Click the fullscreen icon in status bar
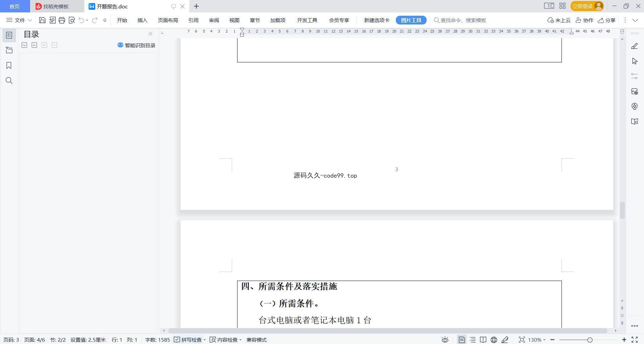This screenshot has height=344, width=644. pyautogui.click(x=635, y=340)
